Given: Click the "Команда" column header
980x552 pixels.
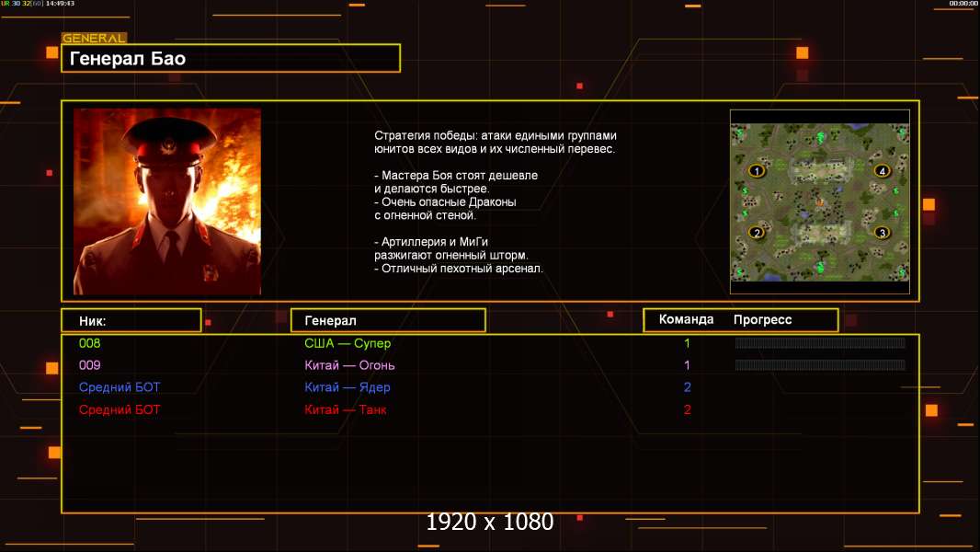Looking at the screenshot, I should [x=686, y=320].
